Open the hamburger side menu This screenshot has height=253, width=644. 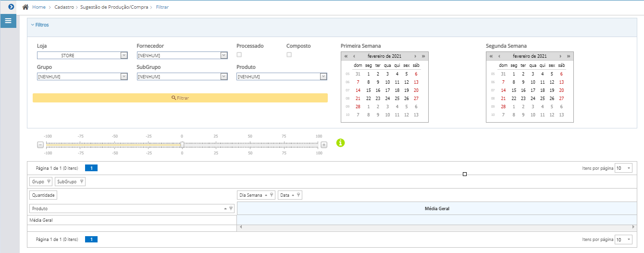pyautogui.click(x=8, y=21)
